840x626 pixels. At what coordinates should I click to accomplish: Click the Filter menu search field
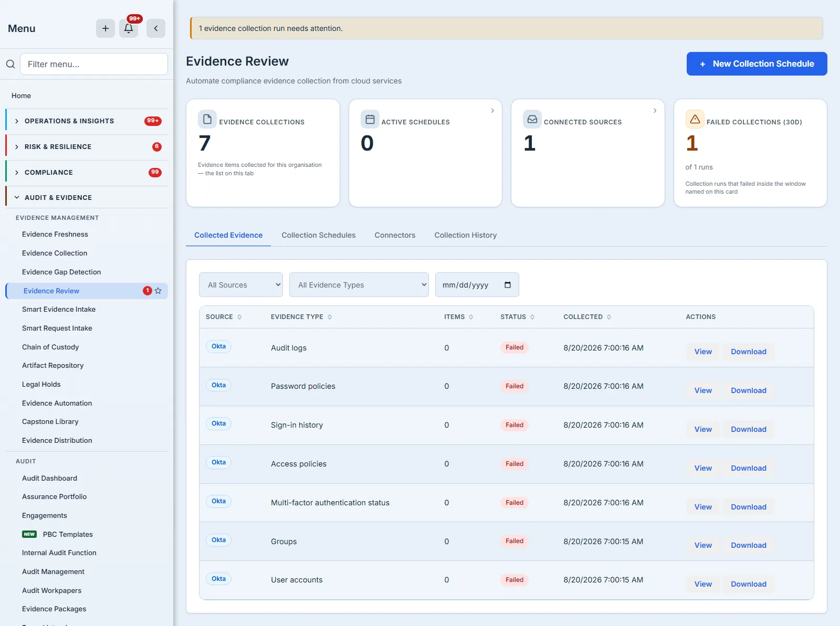click(x=94, y=64)
